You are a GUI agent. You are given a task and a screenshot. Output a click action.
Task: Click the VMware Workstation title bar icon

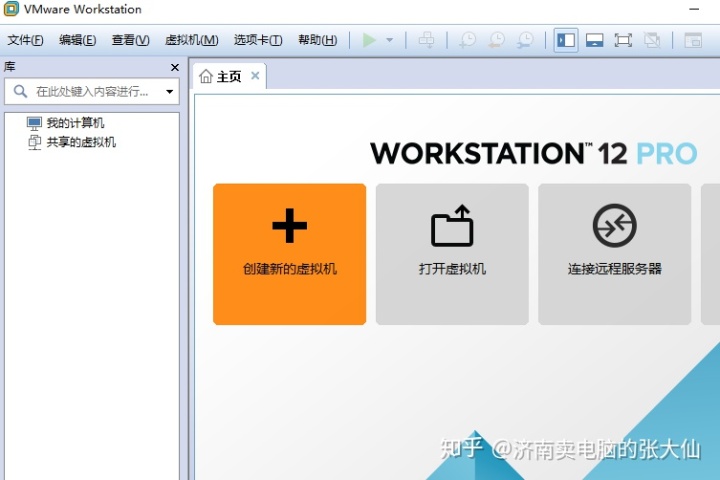pos(11,9)
